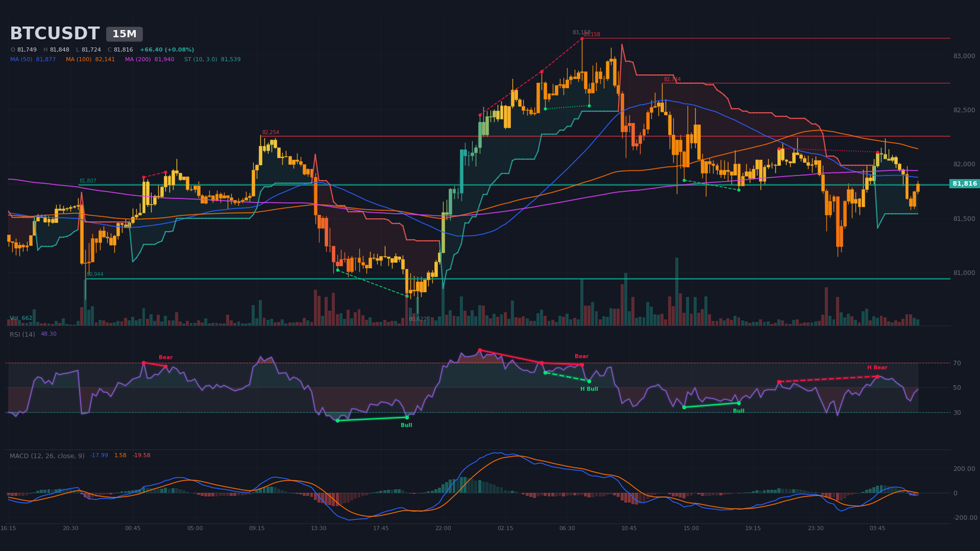Click the MACD 200.00 axis label
The height and width of the screenshot is (551, 980).
[x=964, y=469]
